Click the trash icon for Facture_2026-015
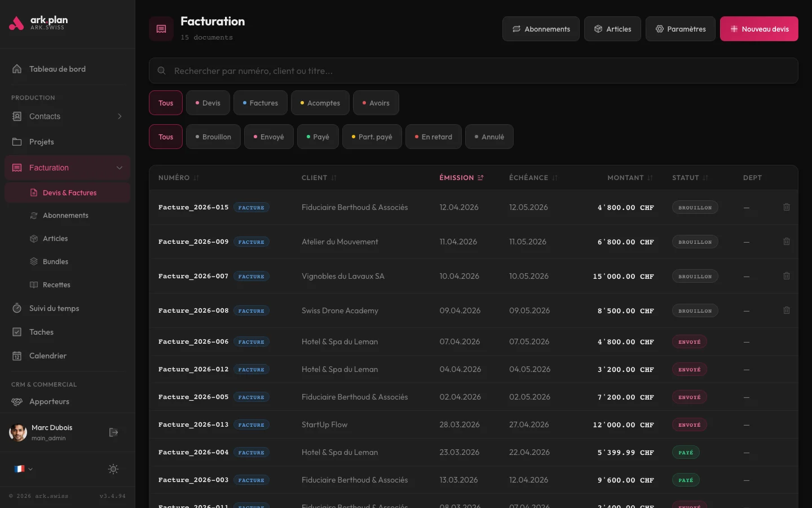The height and width of the screenshot is (508, 812). 787,207
